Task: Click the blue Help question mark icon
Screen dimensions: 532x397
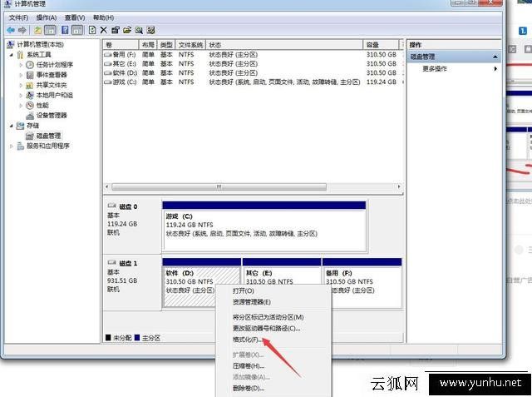Action: [x=65, y=30]
